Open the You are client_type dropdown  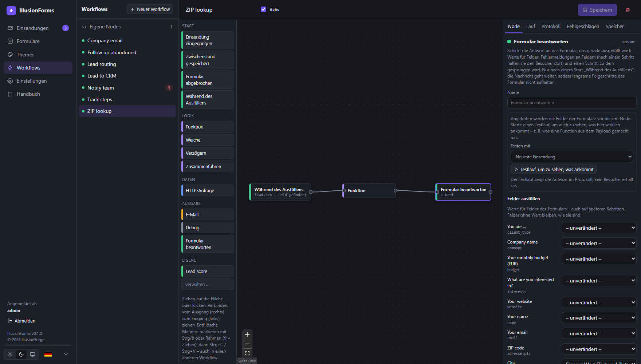[x=599, y=228]
